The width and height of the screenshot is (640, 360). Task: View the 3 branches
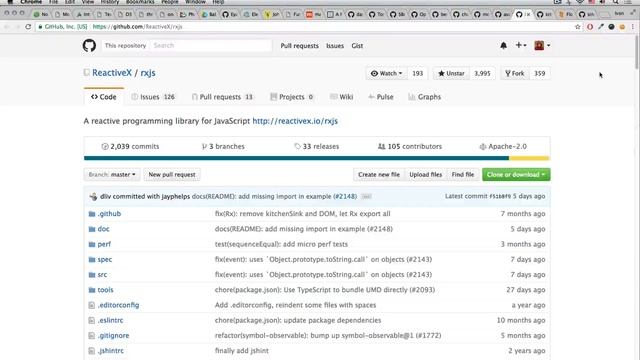point(223,146)
